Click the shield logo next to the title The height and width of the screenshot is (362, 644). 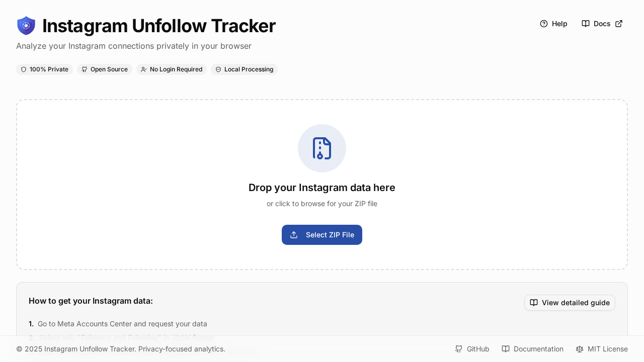pyautogui.click(x=26, y=25)
